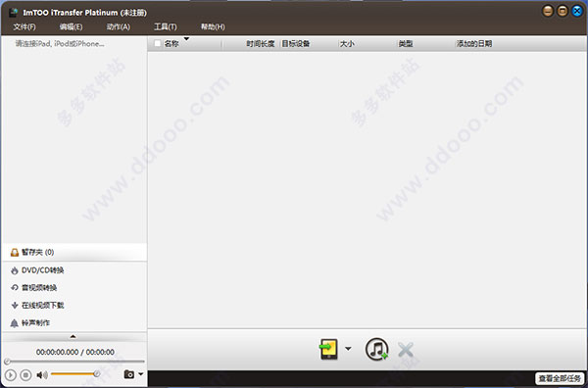Click the grey X delete icon
588x388 pixels.
(406, 350)
